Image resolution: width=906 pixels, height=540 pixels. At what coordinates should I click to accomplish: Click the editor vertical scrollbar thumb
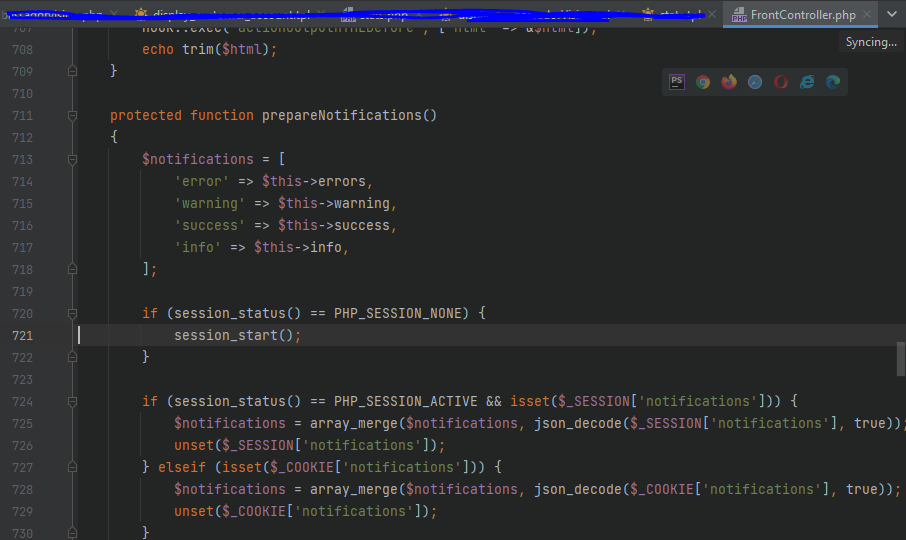[901, 359]
